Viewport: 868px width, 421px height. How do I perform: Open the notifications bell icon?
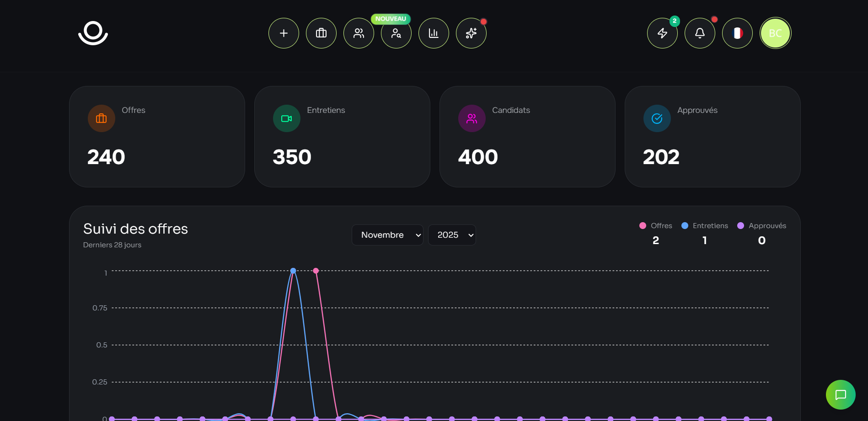point(700,33)
